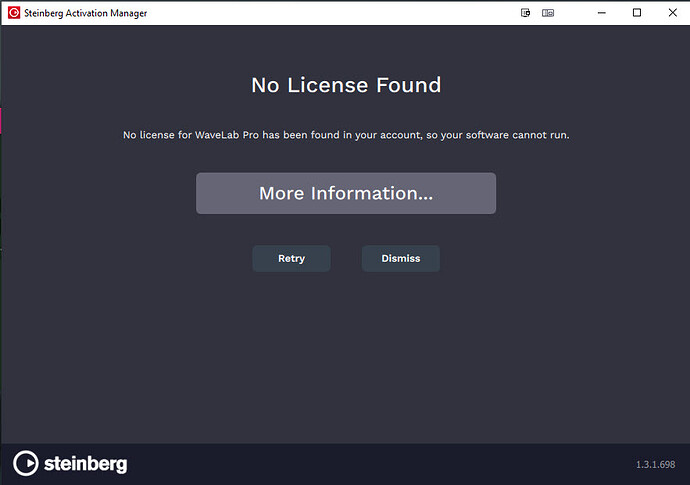Viewport: 690px width, 485px height.
Task: Click the Steinberg Activation Manager title bar icon
Action: [14, 13]
